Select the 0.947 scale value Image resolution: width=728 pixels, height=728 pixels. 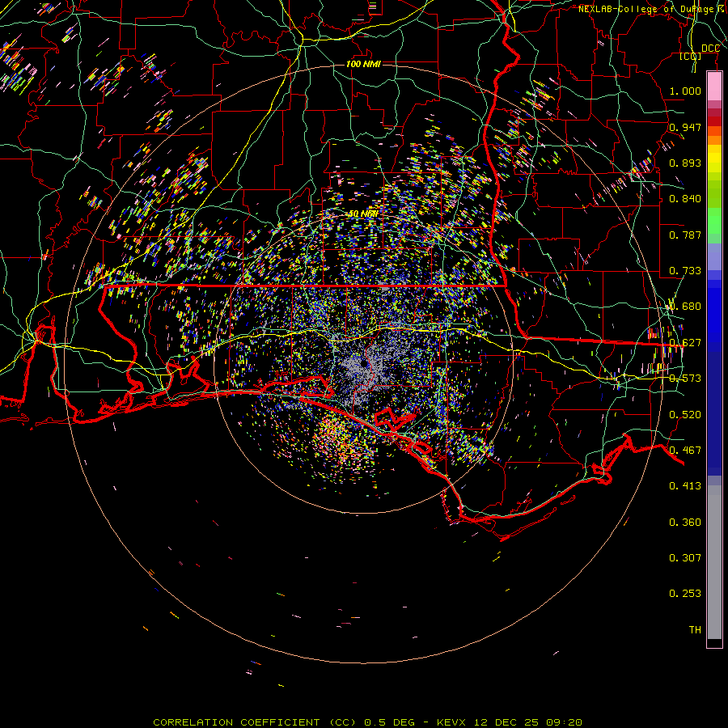685,127
